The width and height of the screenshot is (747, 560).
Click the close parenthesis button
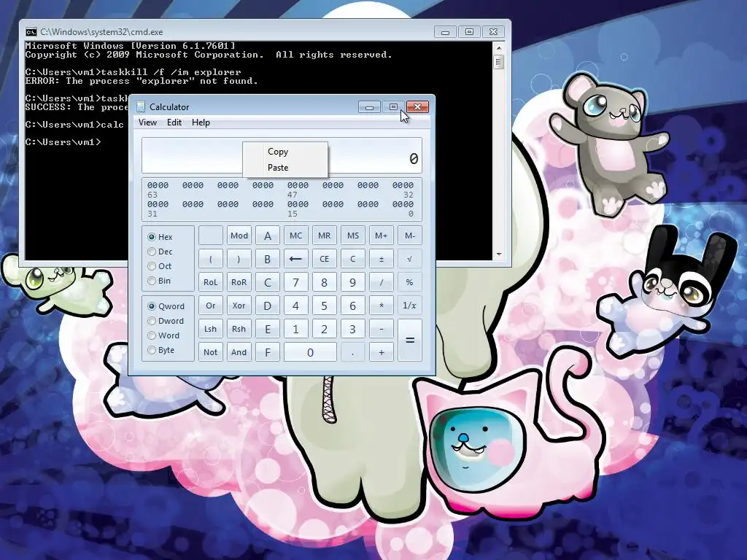(239, 259)
